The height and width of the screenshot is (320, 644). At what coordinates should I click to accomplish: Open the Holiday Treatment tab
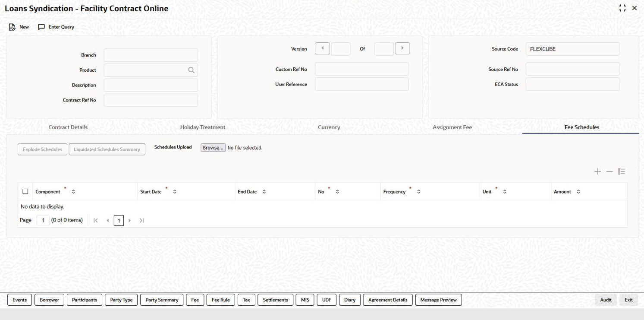pyautogui.click(x=203, y=127)
